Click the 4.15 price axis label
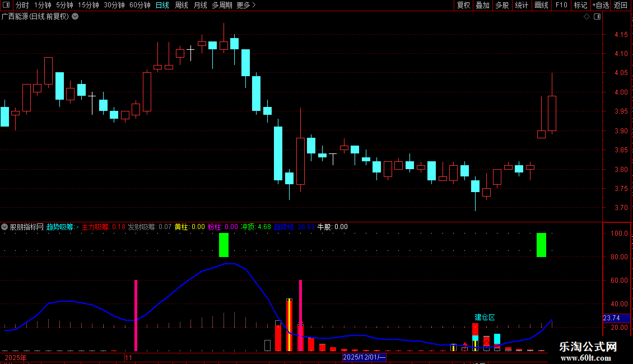Image resolution: width=633 pixels, height=364 pixels. (621, 35)
